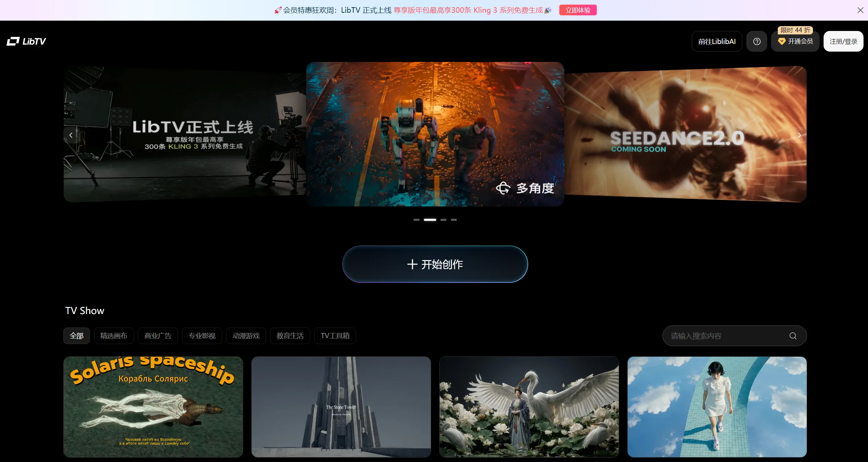Click the 多角度 multi-angle icon
This screenshot has width=868, height=462.
[503, 188]
